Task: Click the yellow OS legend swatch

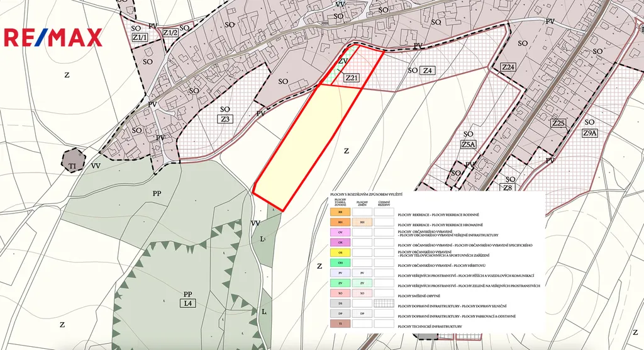Action: click(340, 252)
